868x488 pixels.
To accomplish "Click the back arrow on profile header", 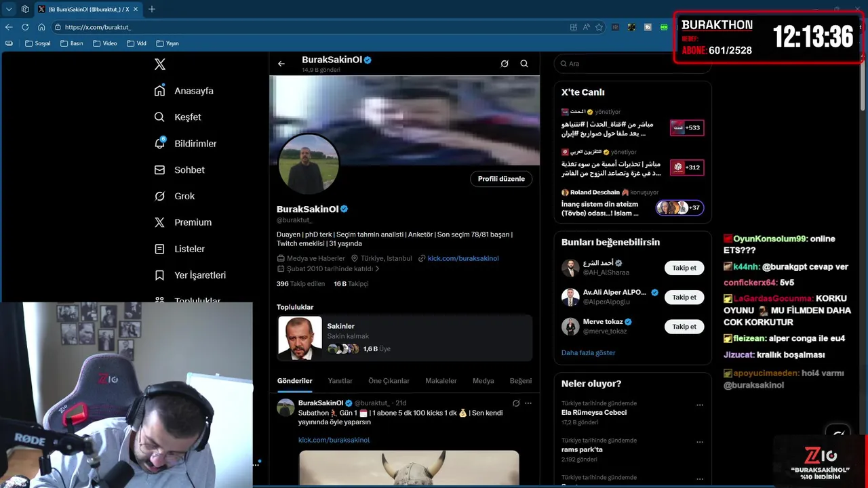I will (281, 64).
